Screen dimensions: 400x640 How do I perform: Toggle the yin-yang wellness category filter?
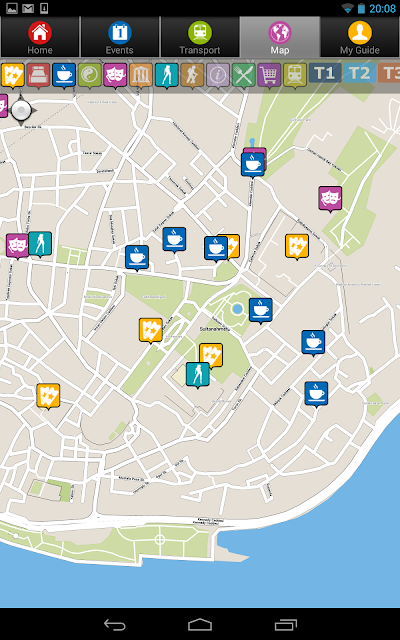90,76
